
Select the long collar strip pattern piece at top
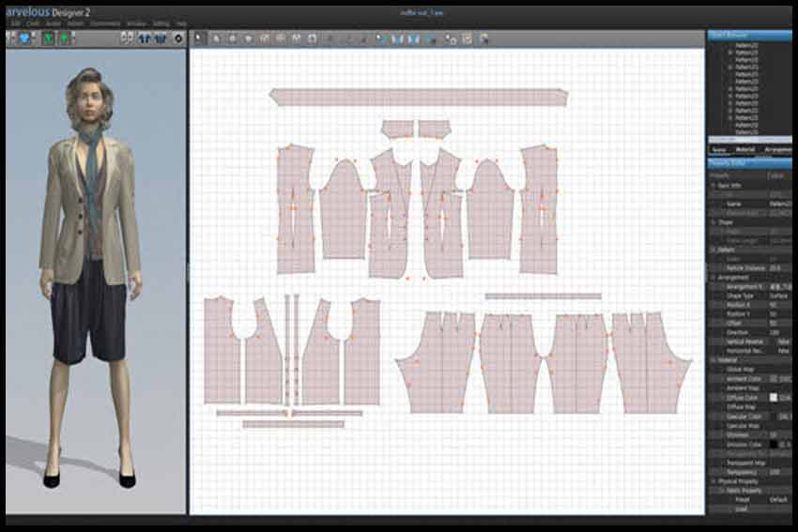(x=418, y=97)
